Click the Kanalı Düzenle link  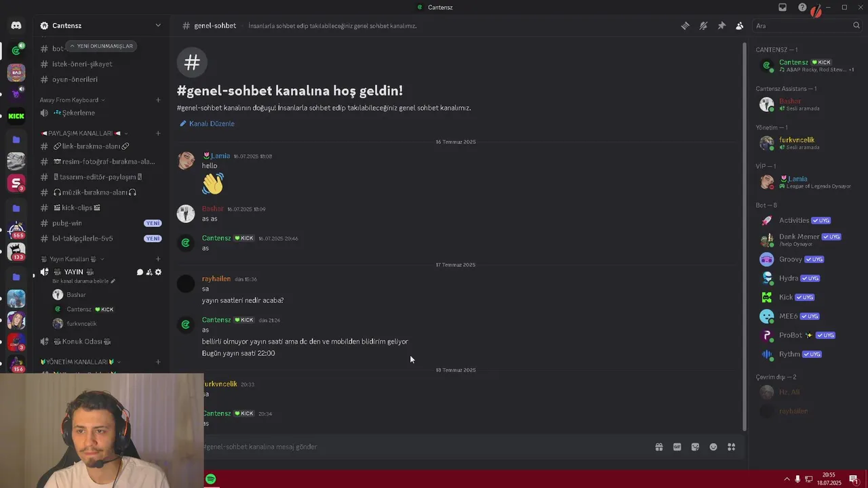click(207, 123)
